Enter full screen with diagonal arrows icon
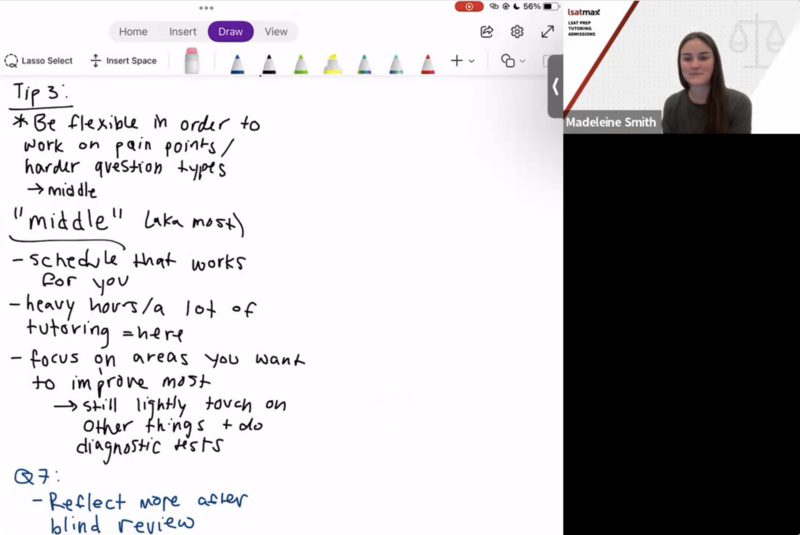Screen dimensions: 800x535 click(x=547, y=32)
